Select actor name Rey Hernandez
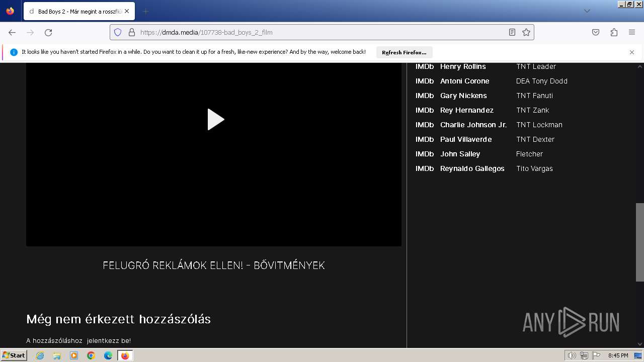Image resolution: width=644 pixels, height=362 pixels. (467, 110)
